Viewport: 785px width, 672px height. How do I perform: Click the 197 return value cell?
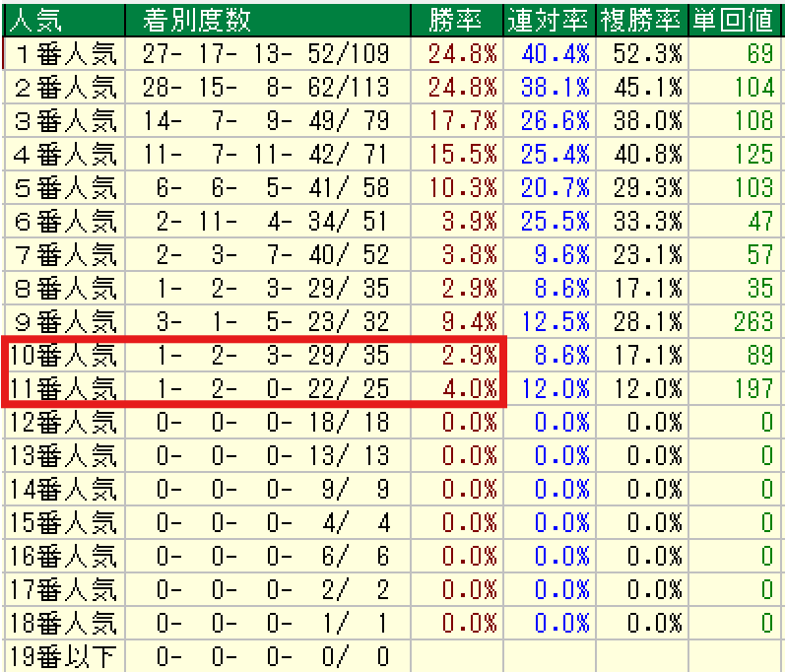[735, 388]
